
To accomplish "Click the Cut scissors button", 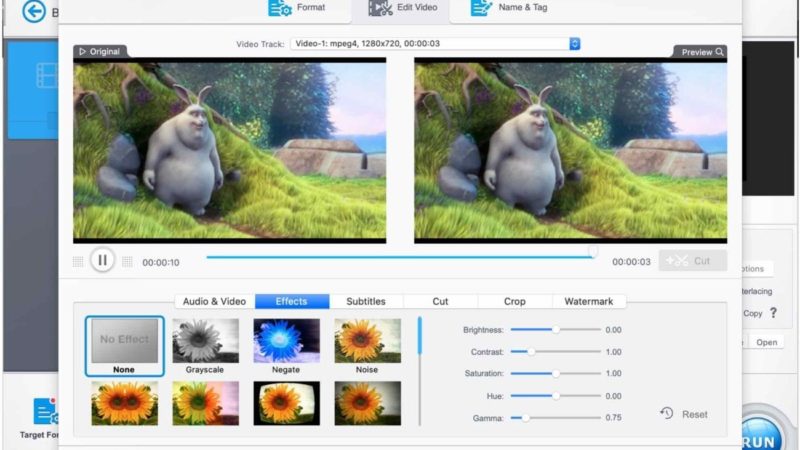I will (692, 261).
